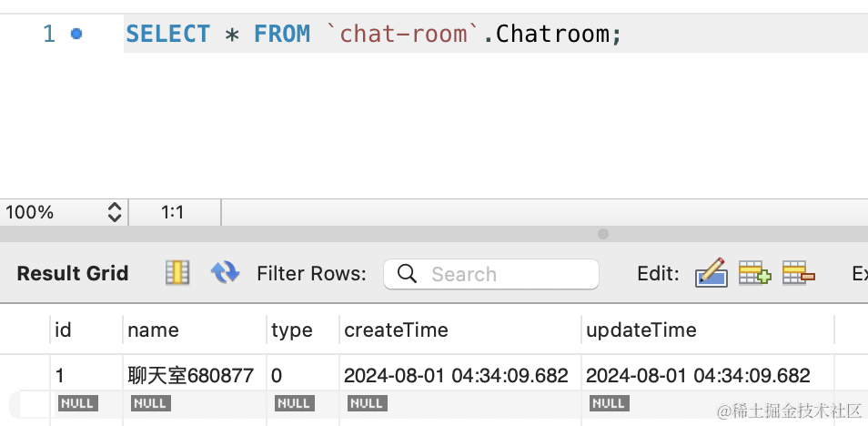
Task: Click the magnifier icon in filter box
Action: click(x=408, y=274)
